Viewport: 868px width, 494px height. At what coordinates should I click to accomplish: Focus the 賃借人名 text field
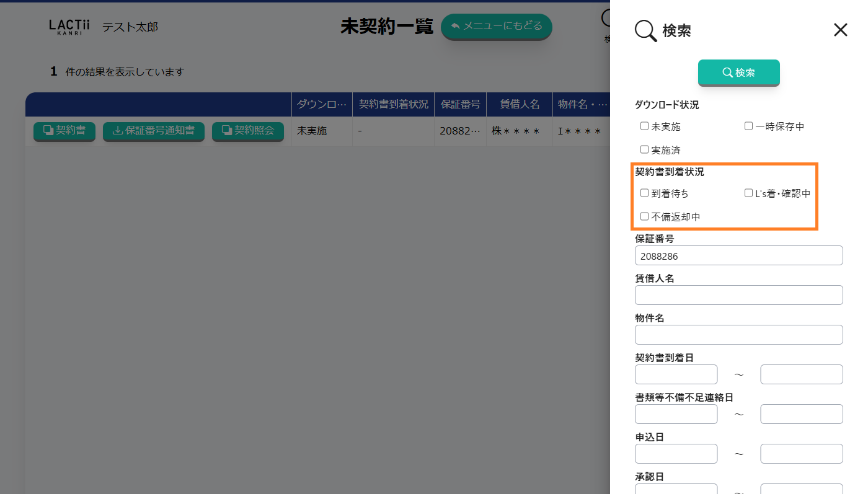click(738, 295)
